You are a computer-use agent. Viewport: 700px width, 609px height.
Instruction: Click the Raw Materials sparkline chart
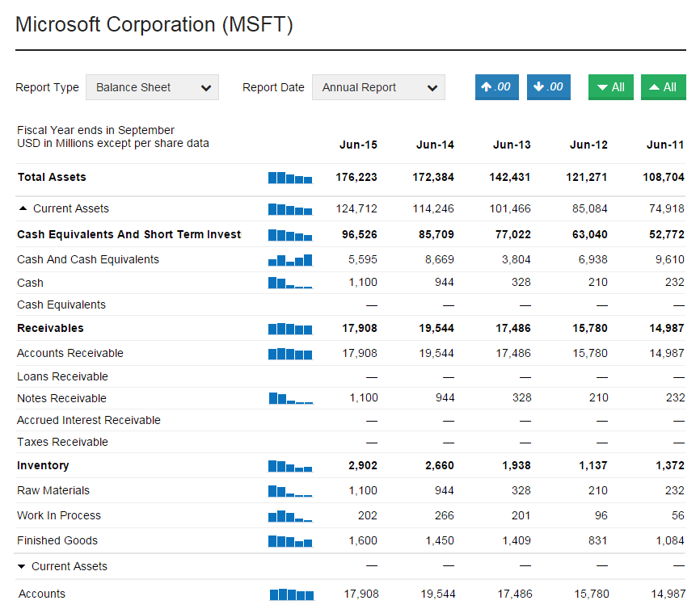point(290,491)
